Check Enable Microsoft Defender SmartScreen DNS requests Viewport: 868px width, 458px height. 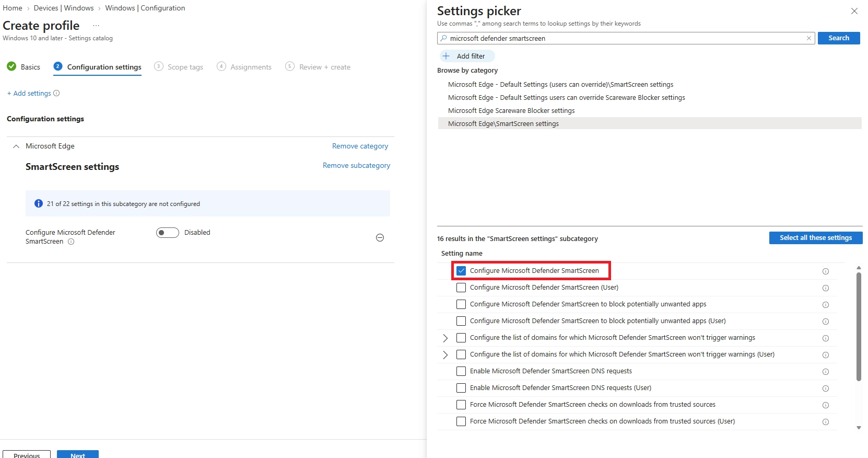[x=461, y=371]
